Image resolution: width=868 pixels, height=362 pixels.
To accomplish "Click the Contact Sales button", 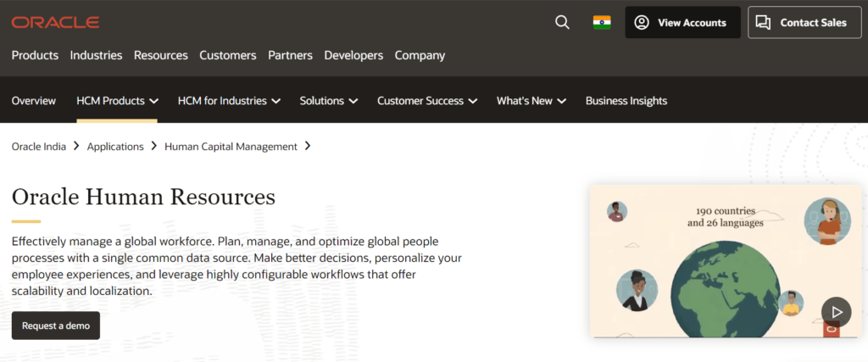I will click(804, 23).
